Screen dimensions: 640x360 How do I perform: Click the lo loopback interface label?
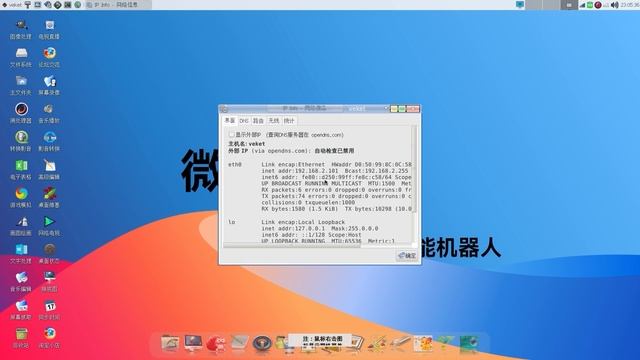tap(231, 222)
